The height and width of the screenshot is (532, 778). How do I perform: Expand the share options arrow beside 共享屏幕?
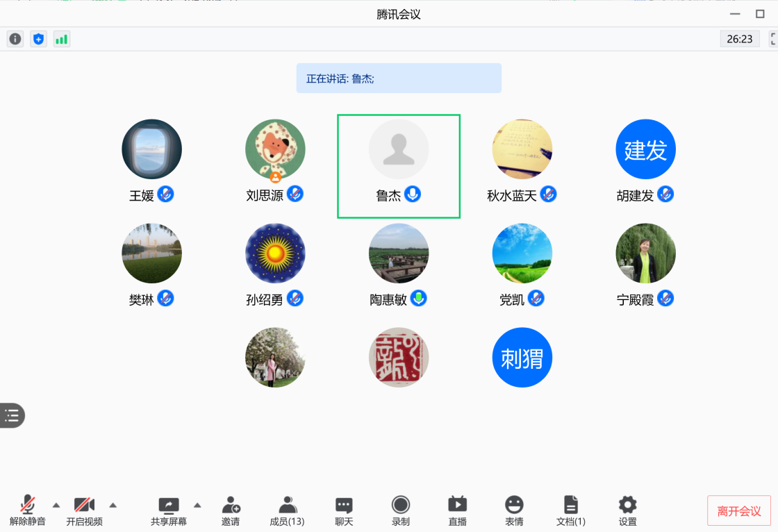197,505
